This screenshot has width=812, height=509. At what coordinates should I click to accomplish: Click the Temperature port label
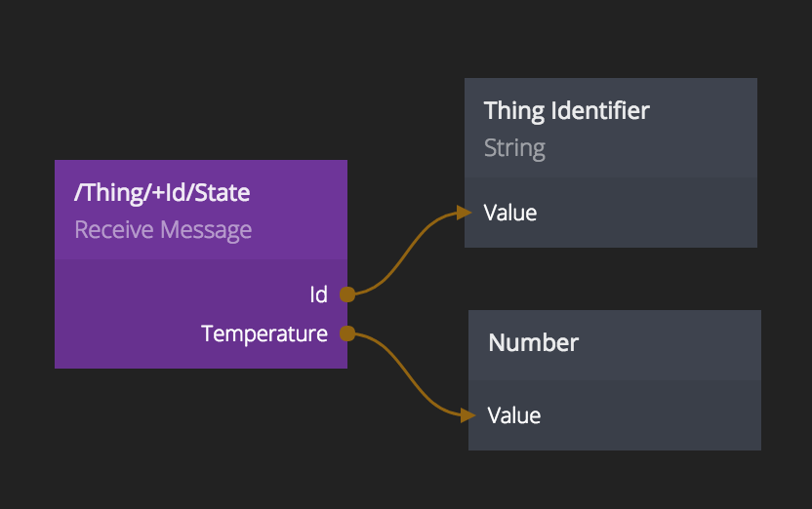[264, 333]
